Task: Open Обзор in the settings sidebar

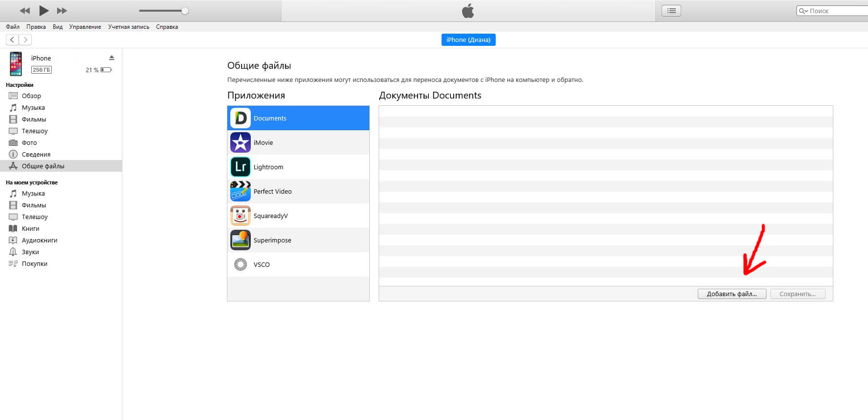Action: 31,96
